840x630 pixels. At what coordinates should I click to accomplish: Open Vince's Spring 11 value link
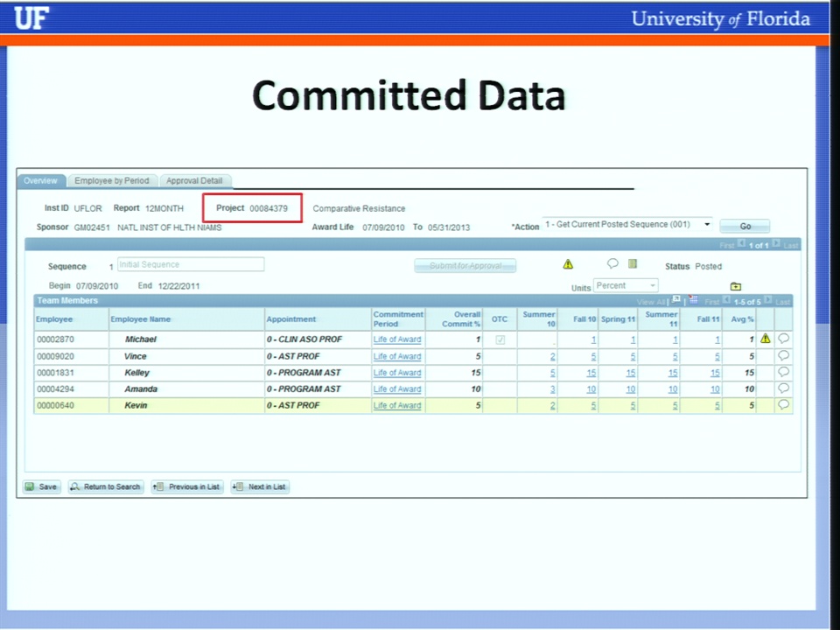coord(633,356)
